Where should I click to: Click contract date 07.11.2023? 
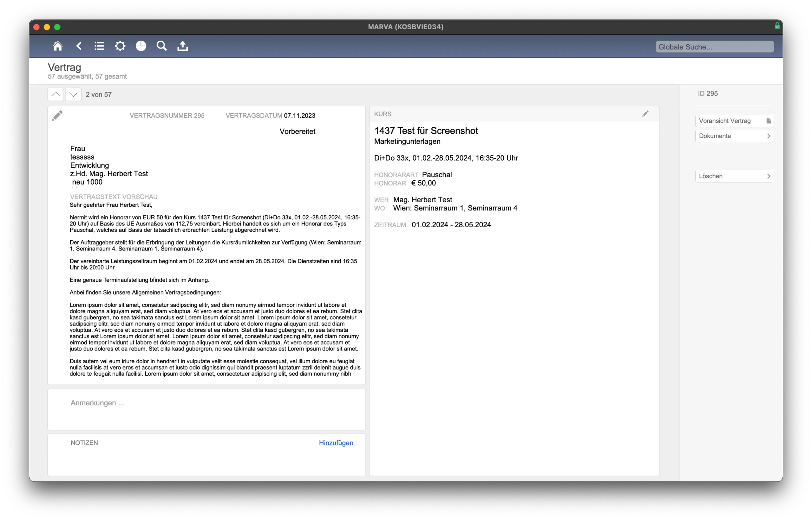(299, 116)
